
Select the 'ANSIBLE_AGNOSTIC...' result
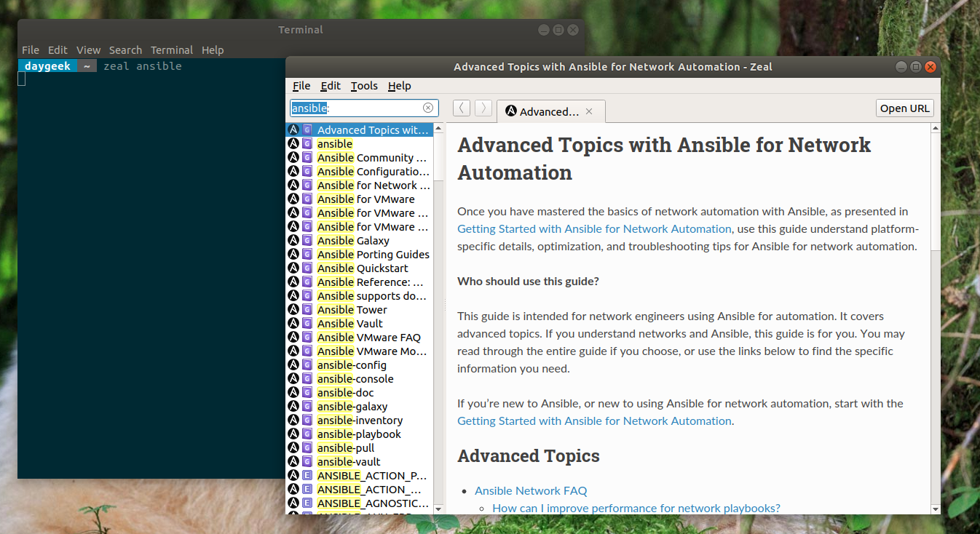360,503
